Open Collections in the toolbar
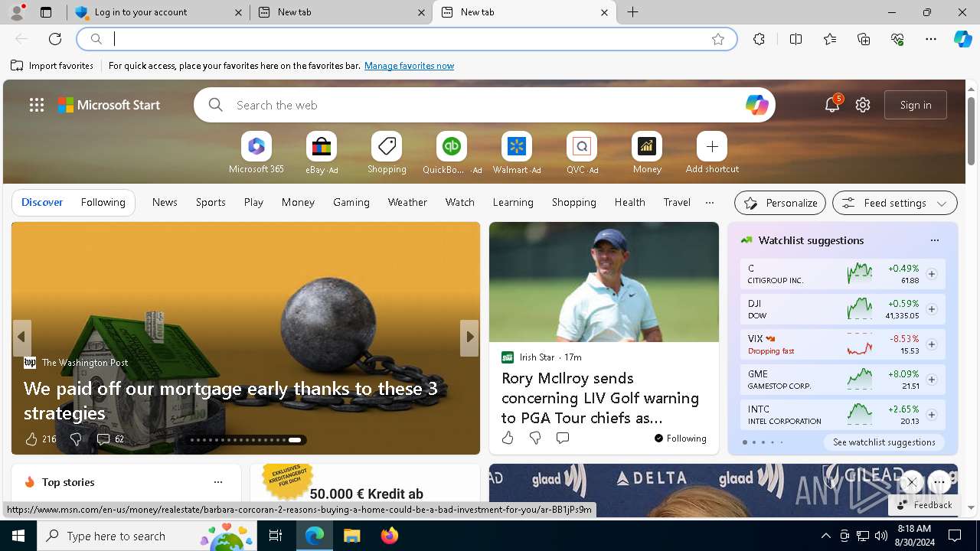 (864, 39)
